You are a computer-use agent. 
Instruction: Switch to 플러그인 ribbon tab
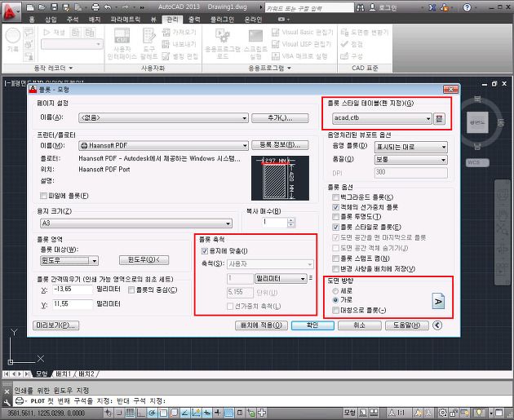[222, 20]
